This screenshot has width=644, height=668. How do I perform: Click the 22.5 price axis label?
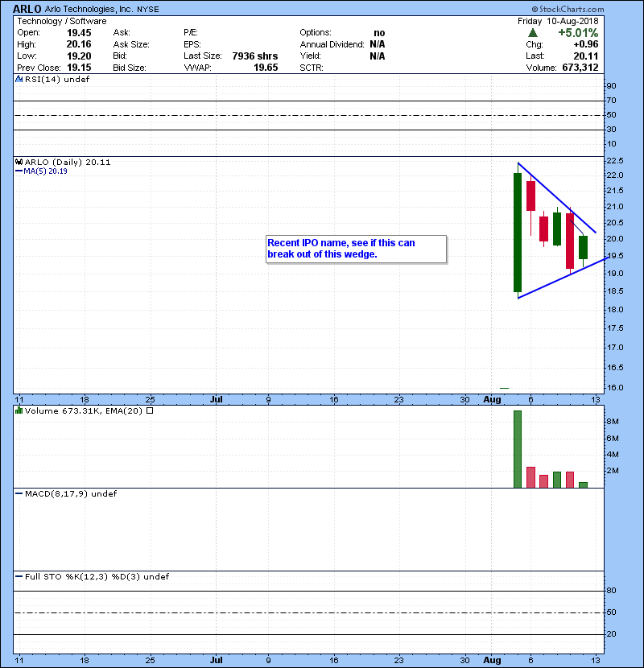point(614,161)
